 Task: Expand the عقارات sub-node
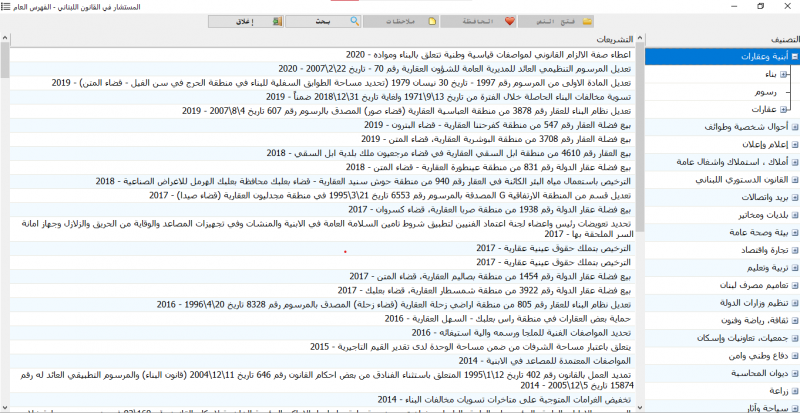click(783, 109)
